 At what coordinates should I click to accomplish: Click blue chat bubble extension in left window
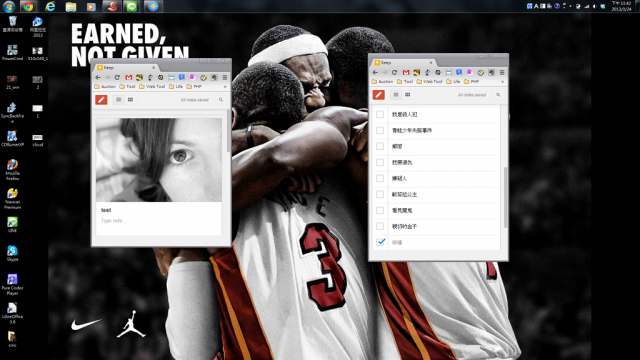coord(182,77)
